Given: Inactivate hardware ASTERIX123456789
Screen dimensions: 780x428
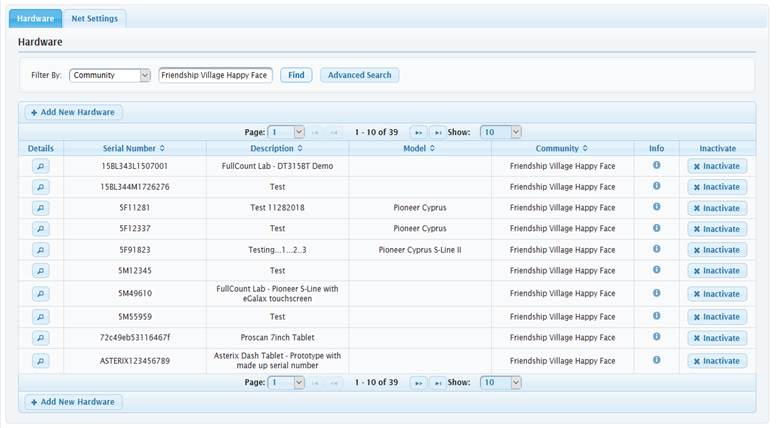Looking at the screenshot, I should click(x=717, y=361).
